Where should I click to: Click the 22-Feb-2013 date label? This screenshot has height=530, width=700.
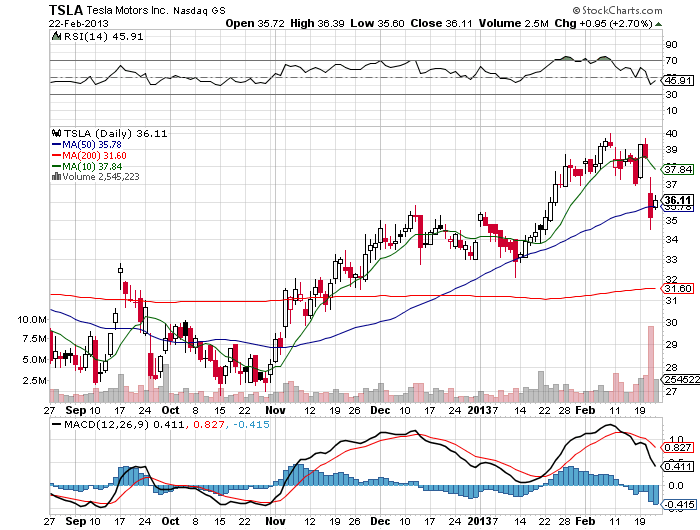pos(79,23)
